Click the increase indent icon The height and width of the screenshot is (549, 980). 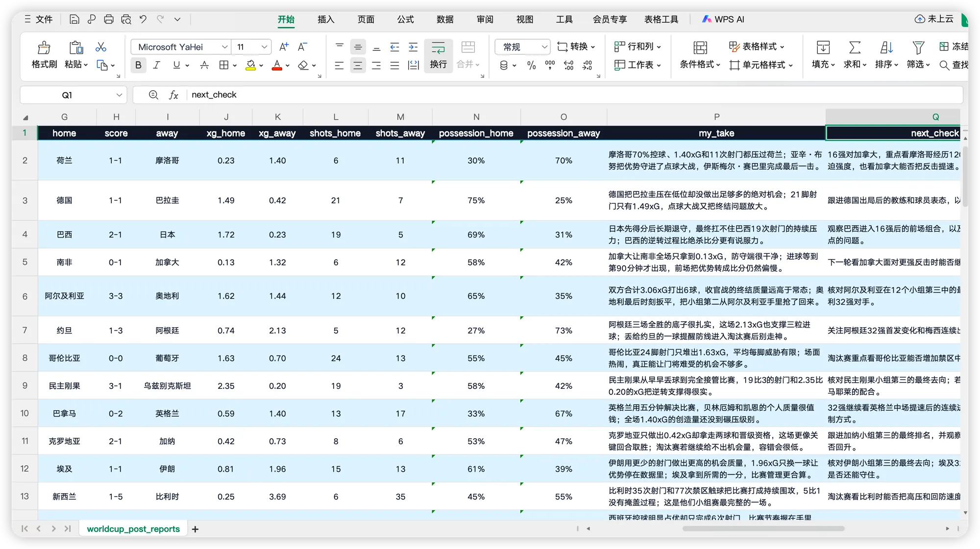coord(414,47)
